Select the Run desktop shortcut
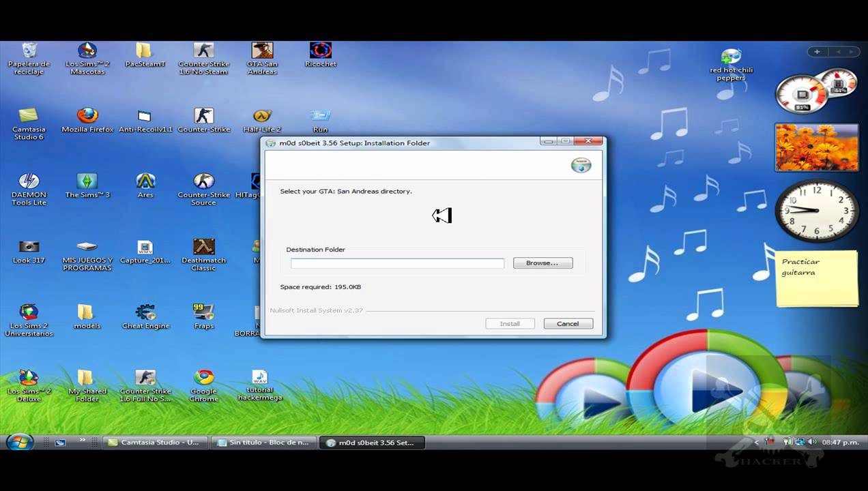The image size is (868, 491). [x=320, y=121]
